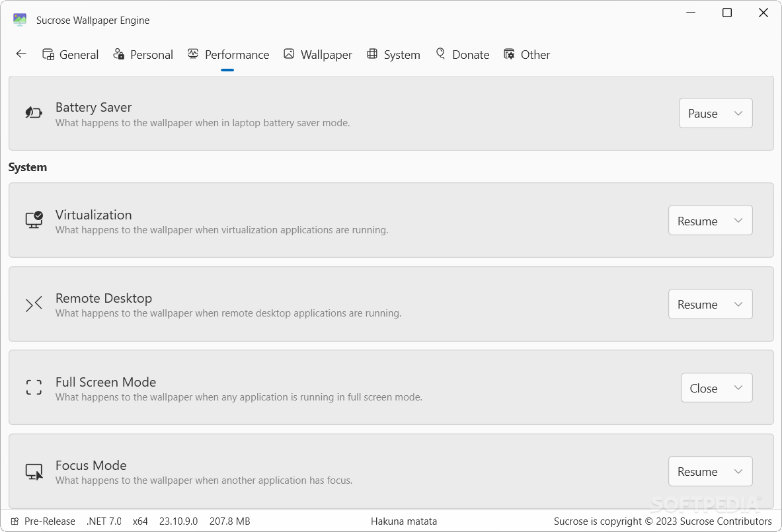Screen dimensions: 782x532
Task: Click the Sucrose Wallpaper Engine window title
Action: pyautogui.click(x=93, y=20)
